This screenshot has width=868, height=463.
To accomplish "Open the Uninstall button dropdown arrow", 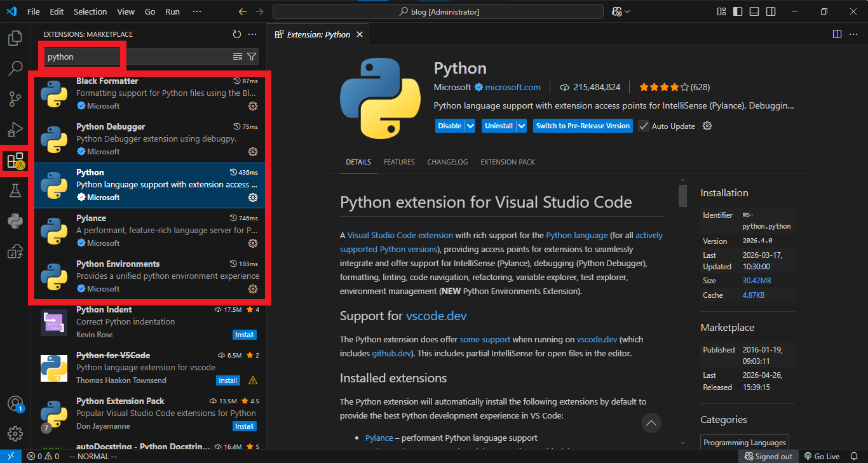I will click(x=522, y=126).
